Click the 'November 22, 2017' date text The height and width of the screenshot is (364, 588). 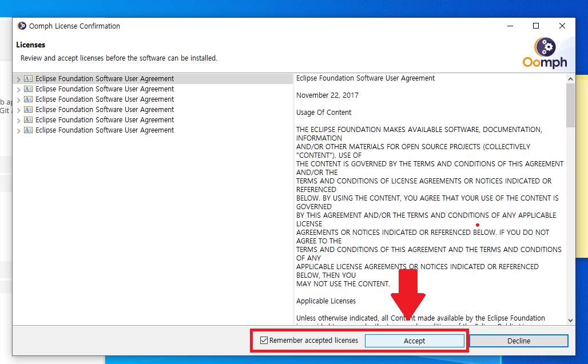coord(327,95)
